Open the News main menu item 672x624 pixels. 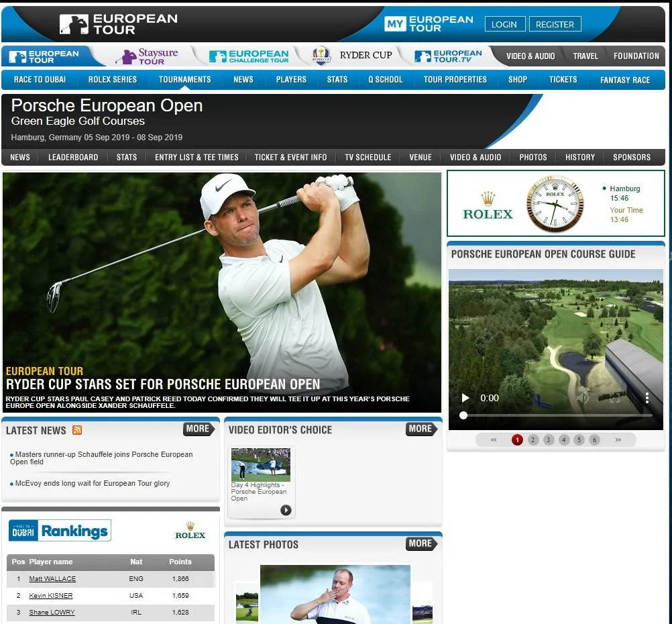coord(243,80)
